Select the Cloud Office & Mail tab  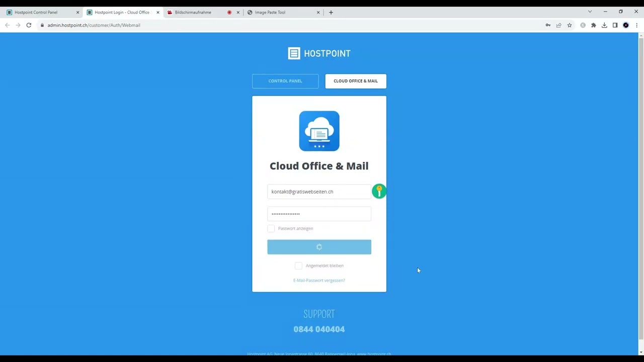click(x=355, y=81)
